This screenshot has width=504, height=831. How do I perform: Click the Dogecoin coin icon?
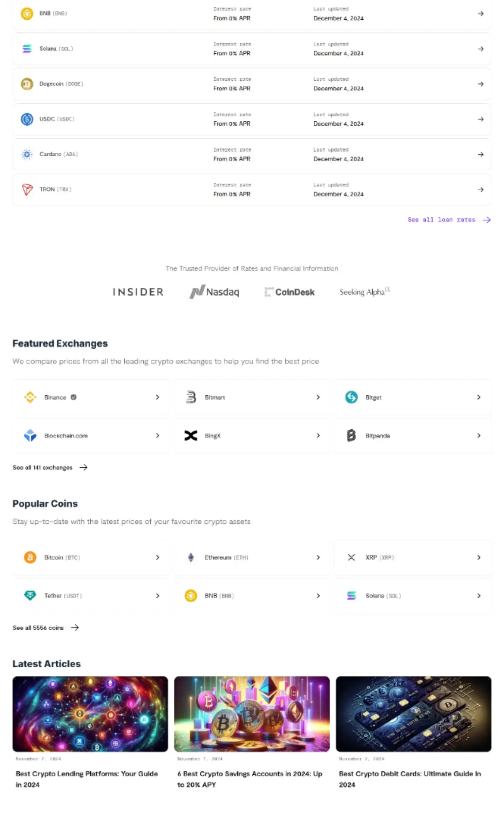click(27, 84)
